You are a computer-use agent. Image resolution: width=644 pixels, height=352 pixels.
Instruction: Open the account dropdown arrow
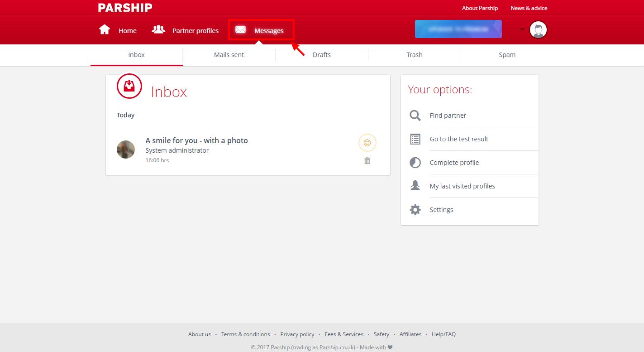coord(522,30)
